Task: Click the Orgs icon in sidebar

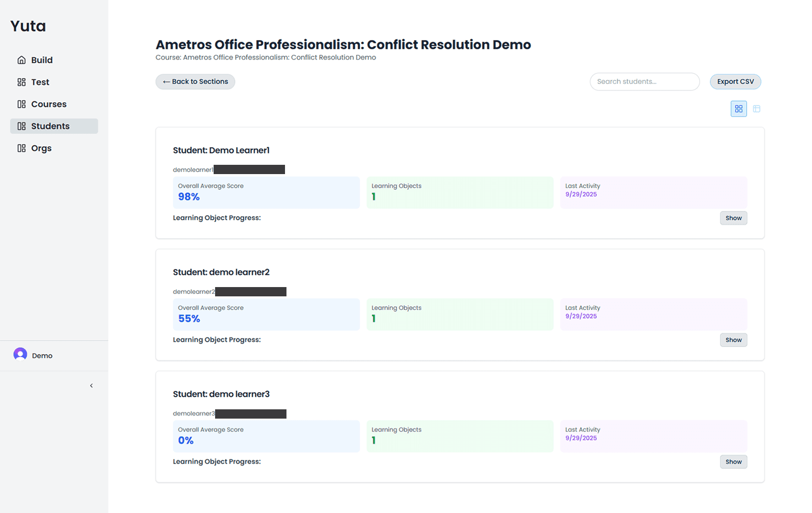Action: (22, 148)
